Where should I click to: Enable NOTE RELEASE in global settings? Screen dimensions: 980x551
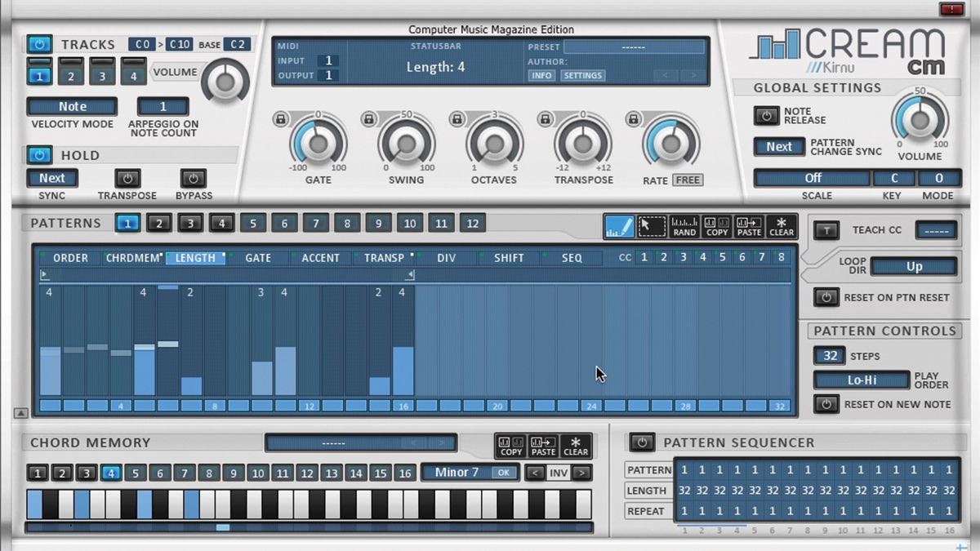(x=766, y=115)
